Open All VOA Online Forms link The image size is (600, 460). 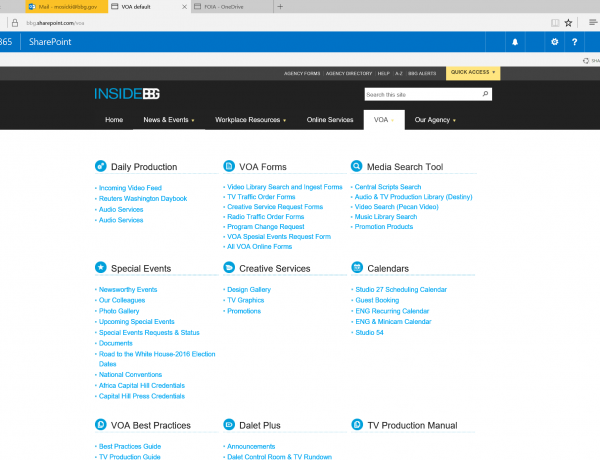(259, 246)
